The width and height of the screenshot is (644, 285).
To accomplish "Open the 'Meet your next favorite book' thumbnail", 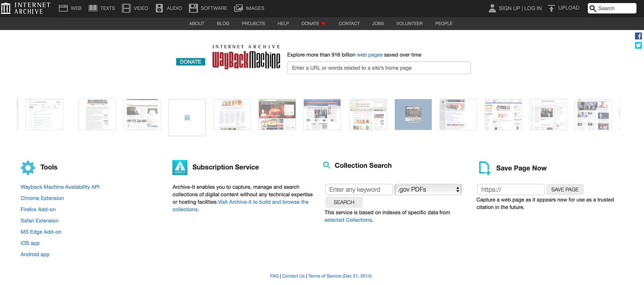I will point(368,114).
